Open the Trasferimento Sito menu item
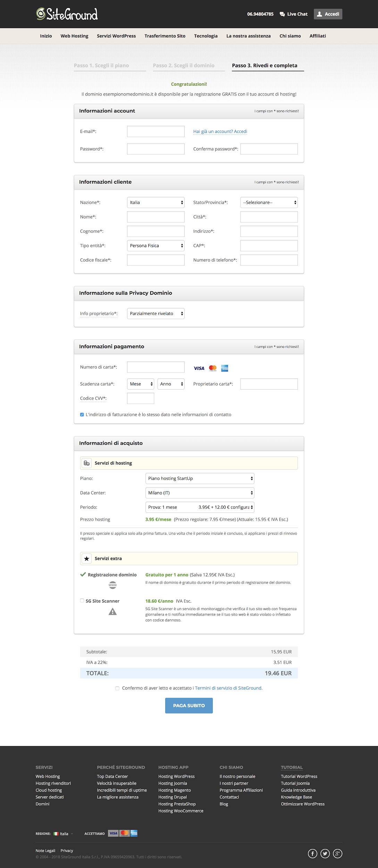Viewport: 378px width, 868px height. [165, 36]
